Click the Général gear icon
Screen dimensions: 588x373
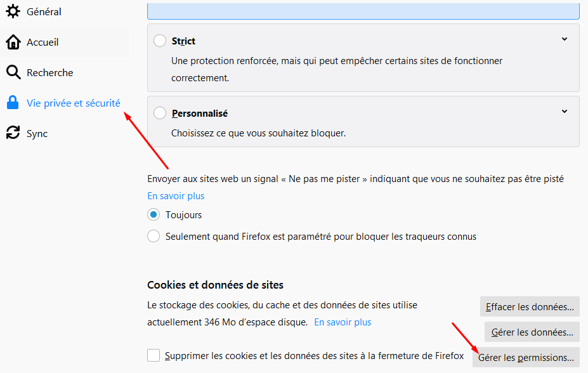coord(13,11)
